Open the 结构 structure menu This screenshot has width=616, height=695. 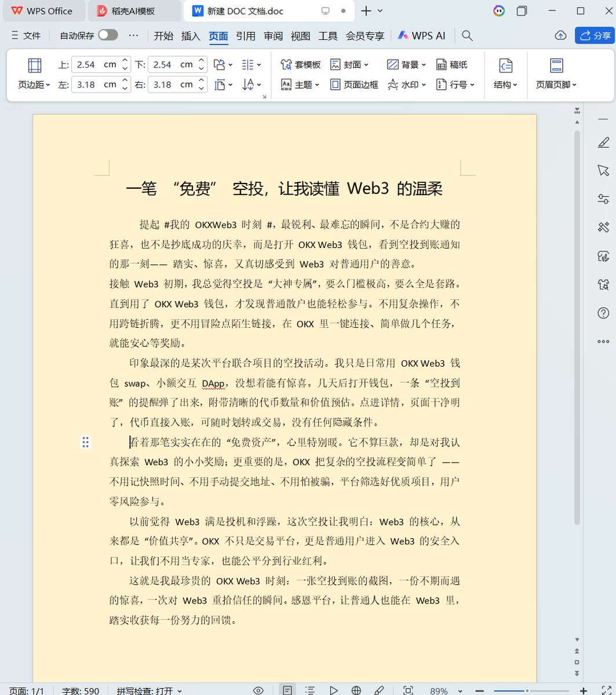tap(506, 74)
